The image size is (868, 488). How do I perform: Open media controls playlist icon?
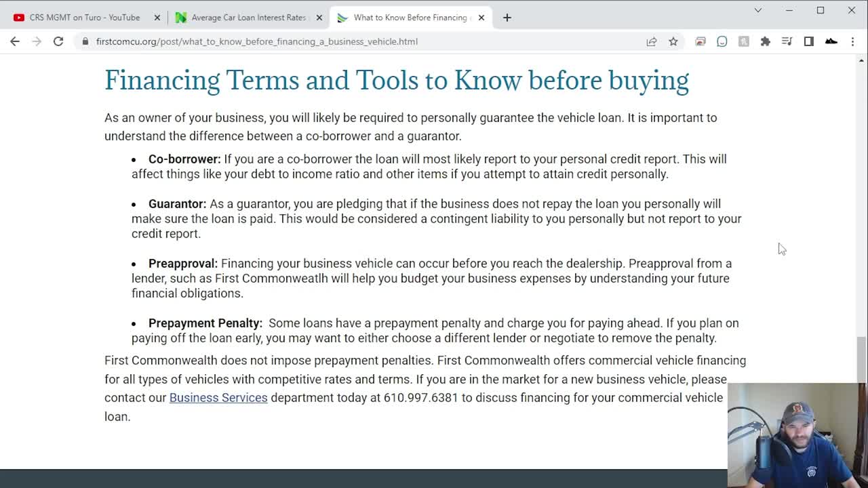(787, 41)
